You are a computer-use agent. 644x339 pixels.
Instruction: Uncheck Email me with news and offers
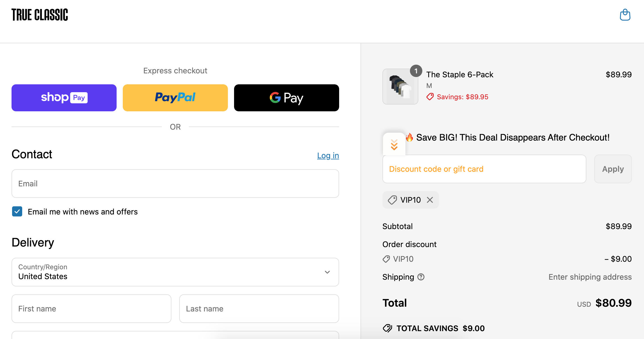17,211
